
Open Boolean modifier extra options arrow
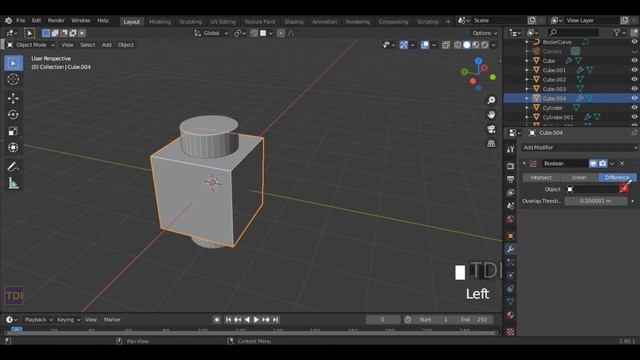[x=612, y=163]
